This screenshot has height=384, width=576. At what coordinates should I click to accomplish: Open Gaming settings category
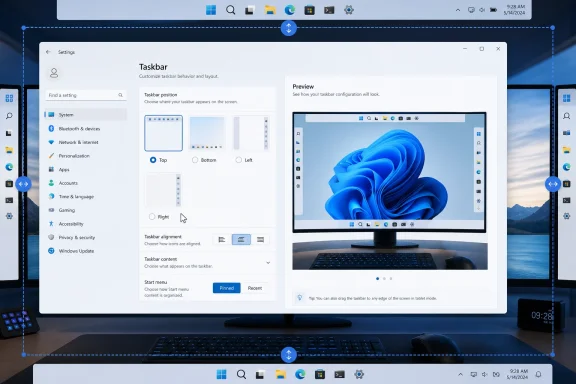[x=86, y=210]
